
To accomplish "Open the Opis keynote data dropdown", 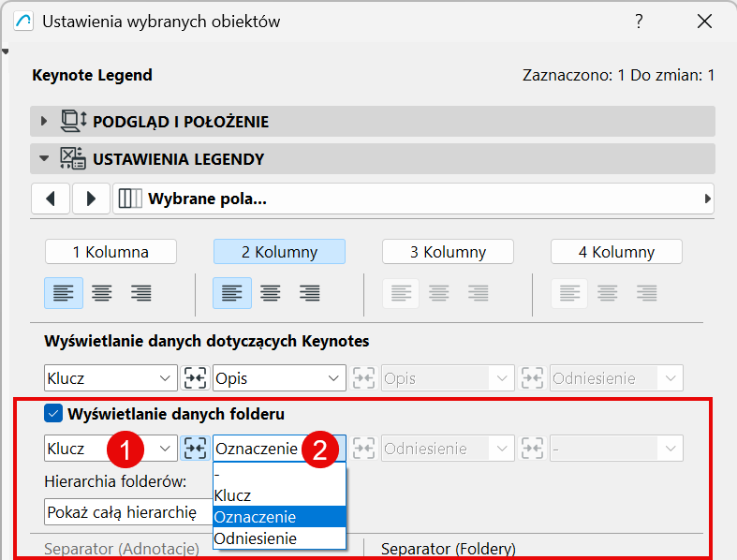I will (279, 378).
